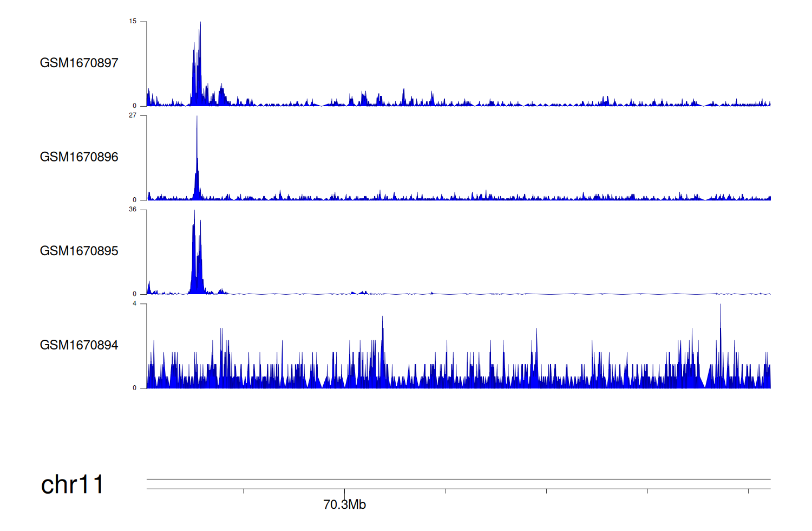The image size is (812, 531).
Task: Click the y-axis maximum value 15
Action: point(133,22)
